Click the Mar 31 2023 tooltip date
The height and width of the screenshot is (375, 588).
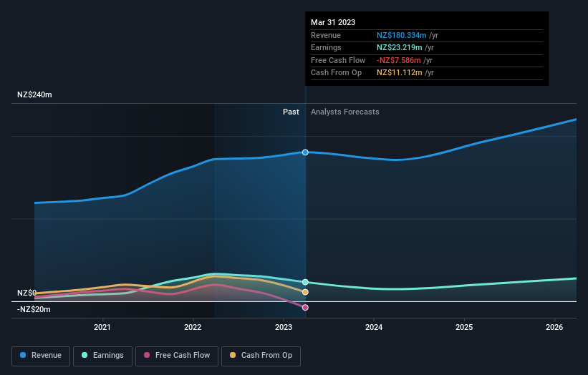(333, 22)
